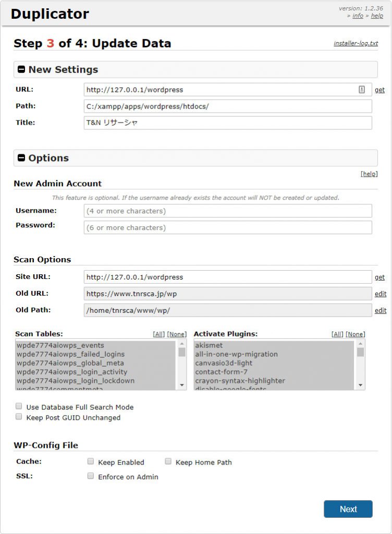The image size is (392, 534).
Task: Select canvasio3d-light plugin
Action: click(274, 363)
